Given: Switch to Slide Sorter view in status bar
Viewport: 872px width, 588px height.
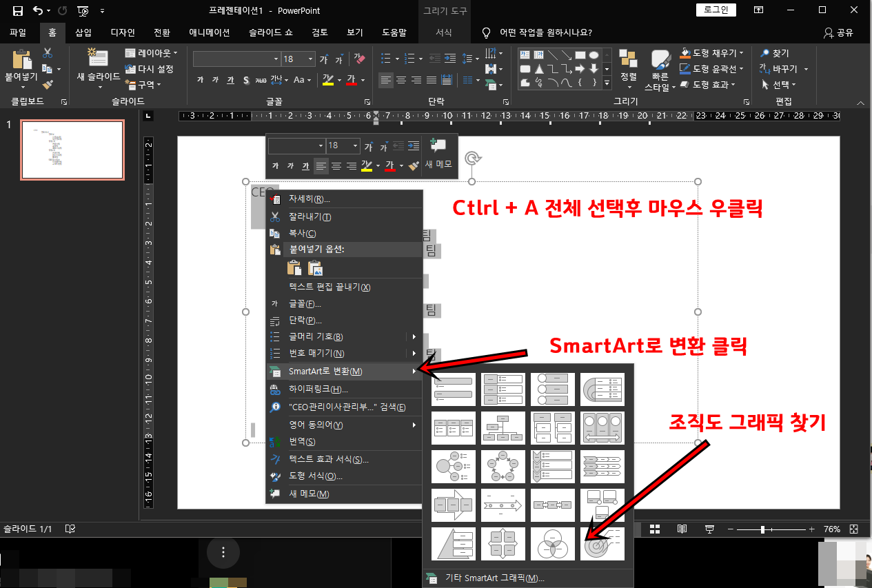Looking at the screenshot, I should (655, 529).
